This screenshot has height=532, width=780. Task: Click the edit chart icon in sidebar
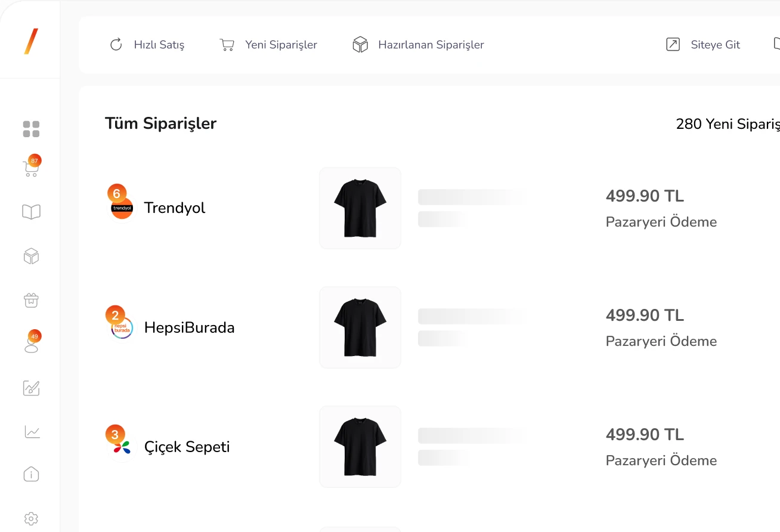click(x=31, y=388)
